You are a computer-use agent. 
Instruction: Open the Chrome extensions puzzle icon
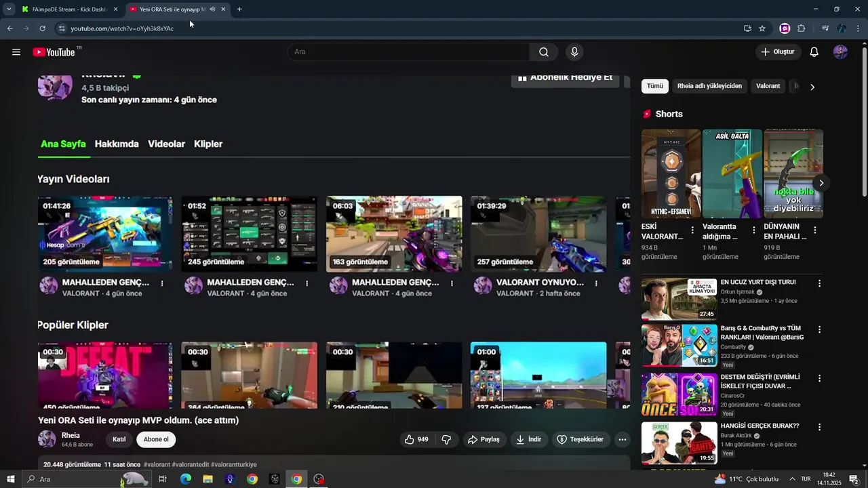coord(802,28)
